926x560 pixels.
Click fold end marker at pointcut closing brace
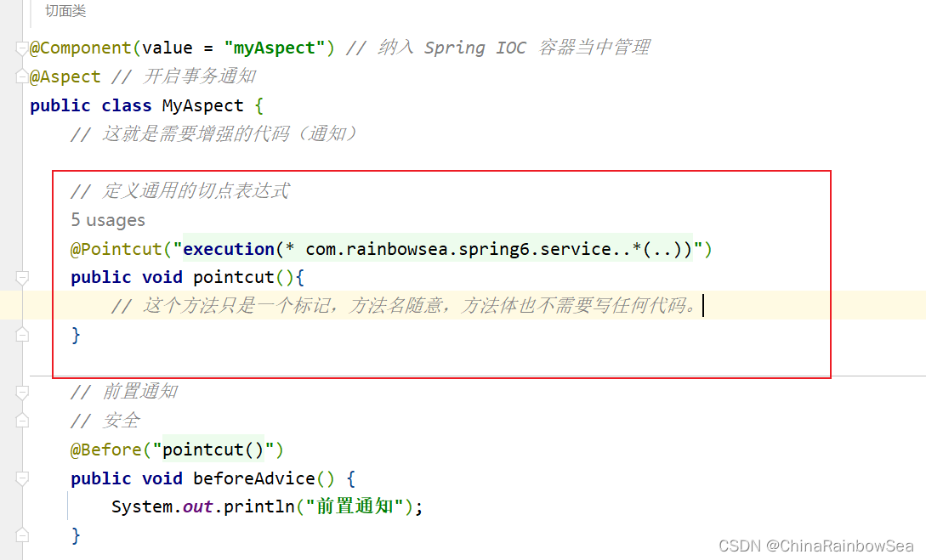[22, 335]
